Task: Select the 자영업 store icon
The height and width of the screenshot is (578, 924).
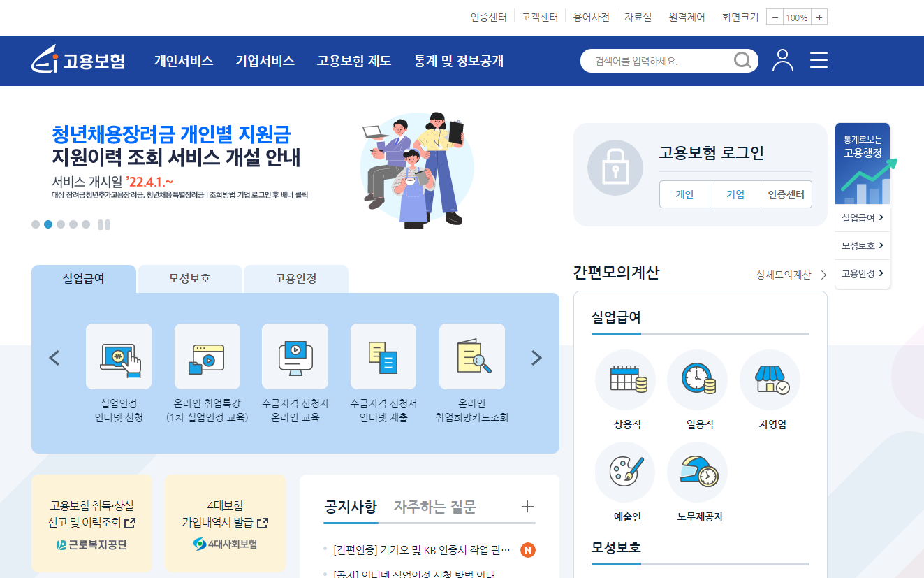Action: pos(770,380)
